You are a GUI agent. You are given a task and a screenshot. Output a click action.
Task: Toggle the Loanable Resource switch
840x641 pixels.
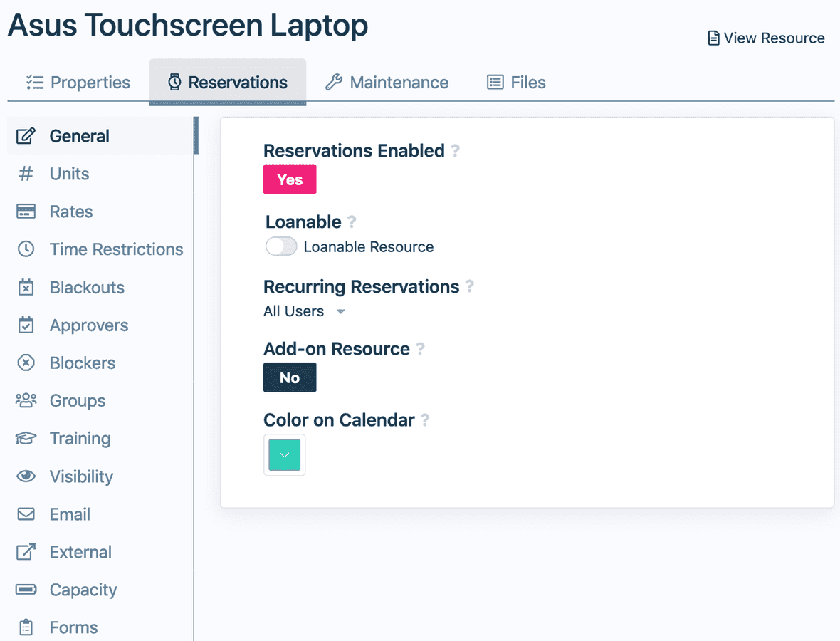click(280, 246)
